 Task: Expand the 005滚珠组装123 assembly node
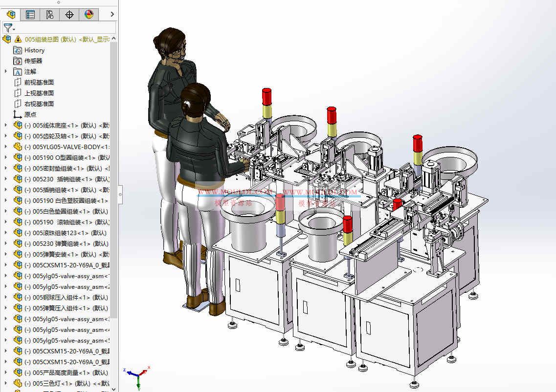[6, 233]
